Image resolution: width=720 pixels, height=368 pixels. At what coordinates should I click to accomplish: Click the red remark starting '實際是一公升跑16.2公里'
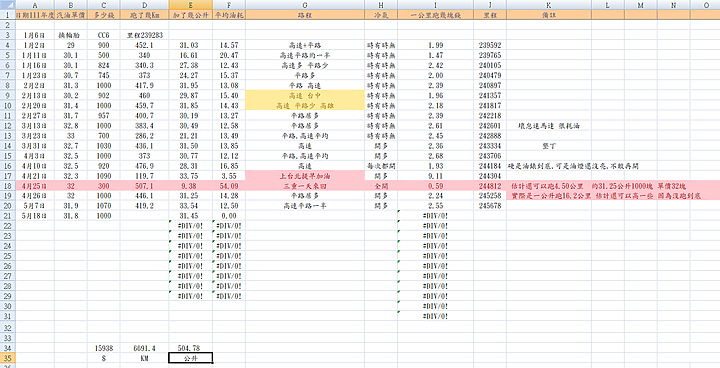tap(606, 196)
